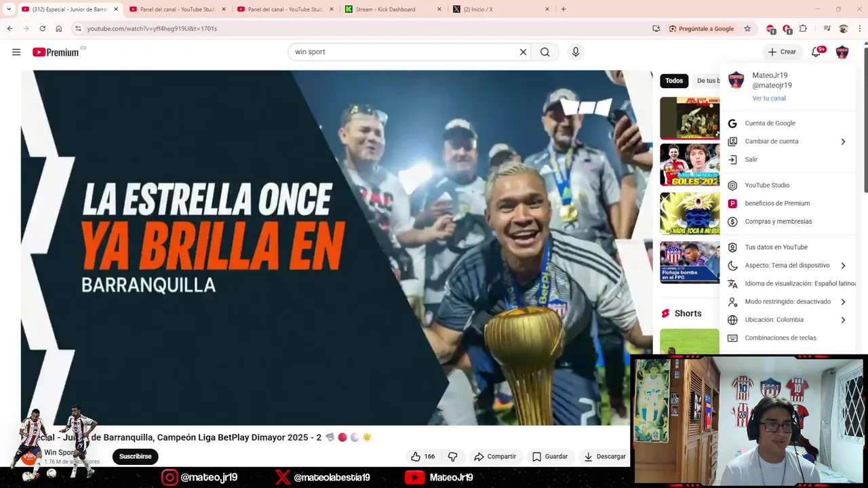Open the notifications bell

(x=817, y=52)
